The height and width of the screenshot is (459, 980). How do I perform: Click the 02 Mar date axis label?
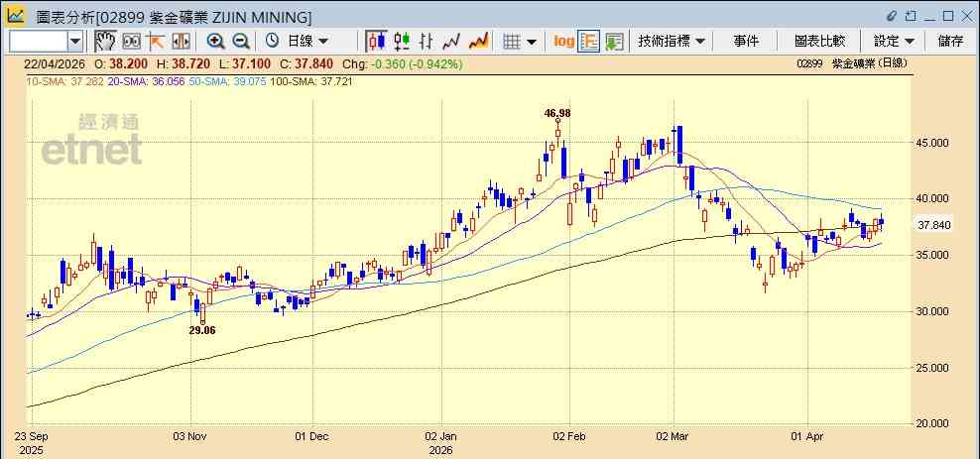tap(674, 436)
